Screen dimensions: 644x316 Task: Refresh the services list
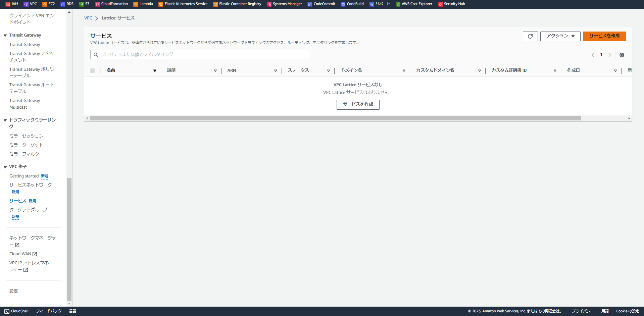(x=530, y=36)
